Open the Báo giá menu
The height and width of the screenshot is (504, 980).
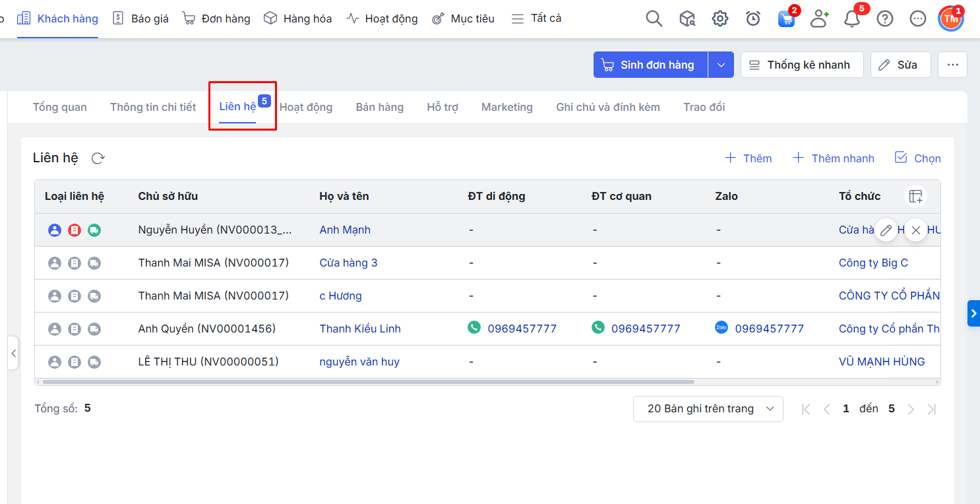[140, 18]
